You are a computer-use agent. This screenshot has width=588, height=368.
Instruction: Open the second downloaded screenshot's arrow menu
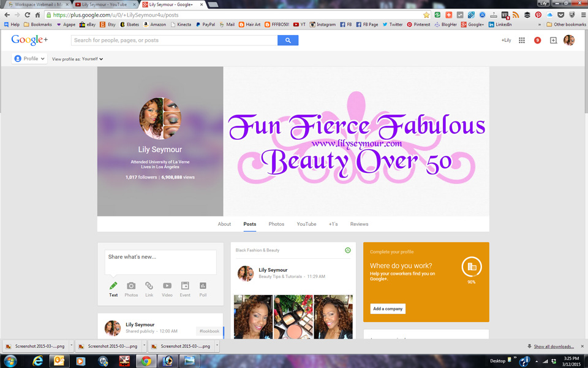coord(144,346)
